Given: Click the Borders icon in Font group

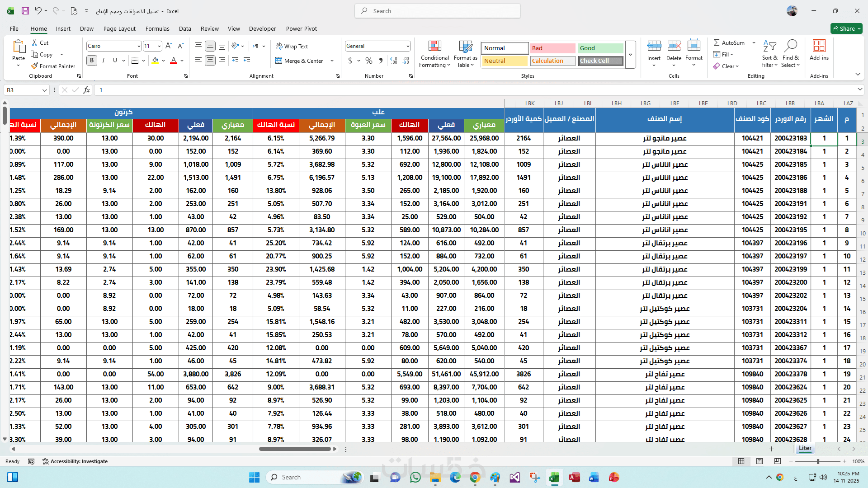Looking at the screenshot, I should 135,61.
